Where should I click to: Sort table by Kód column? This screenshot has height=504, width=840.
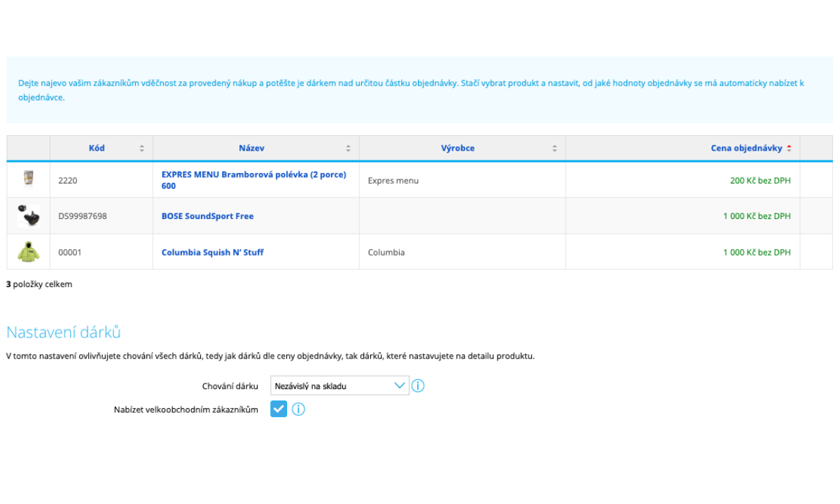click(x=141, y=148)
